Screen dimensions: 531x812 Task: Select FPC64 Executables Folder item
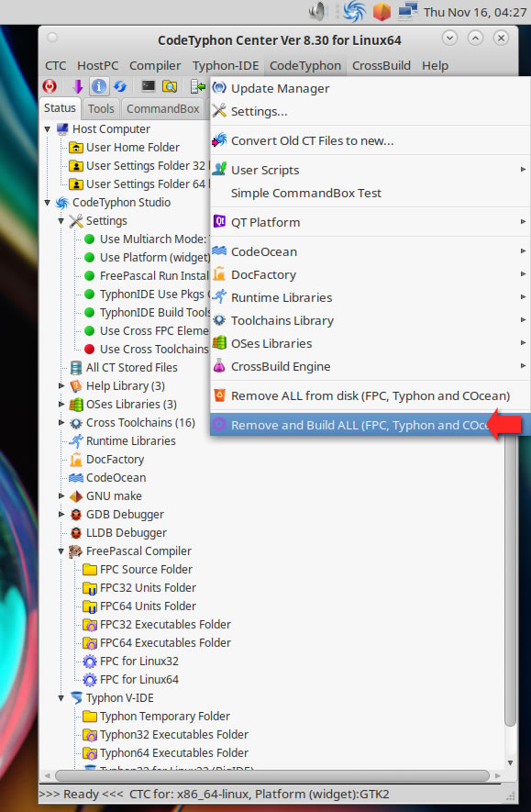coord(157,643)
